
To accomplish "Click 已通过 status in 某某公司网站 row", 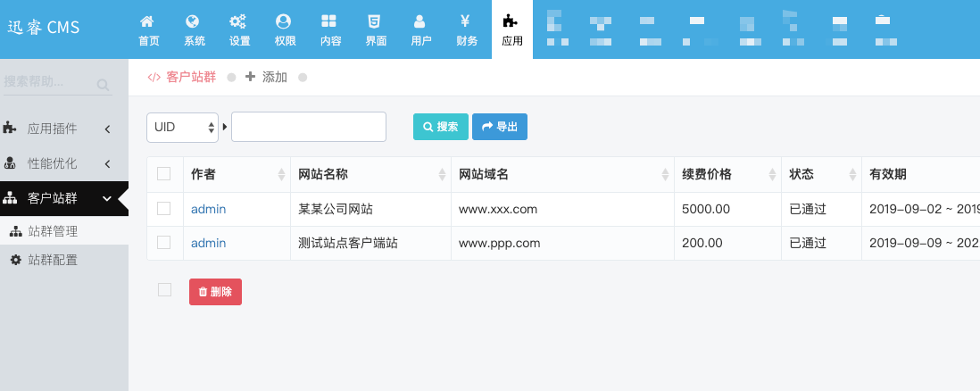I will (x=808, y=209).
